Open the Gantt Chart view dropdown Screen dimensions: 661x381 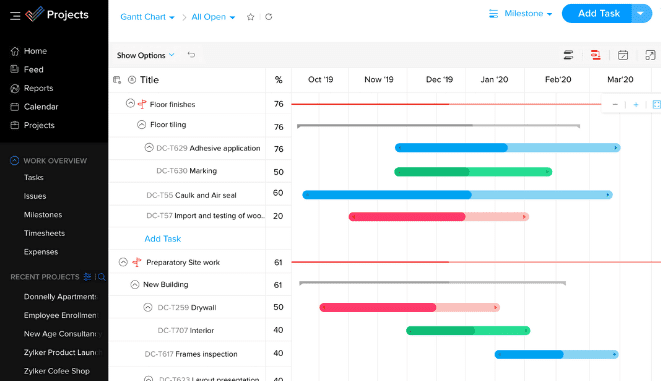[147, 17]
